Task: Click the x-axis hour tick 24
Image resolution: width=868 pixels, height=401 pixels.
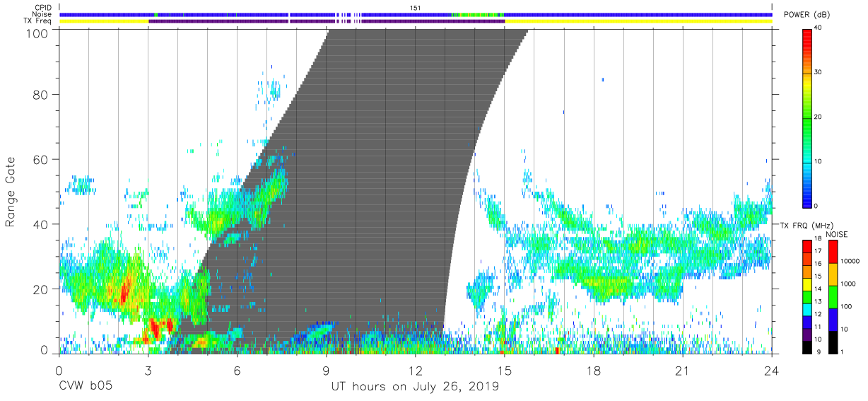Action: pyautogui.click(x=772, y=371)
